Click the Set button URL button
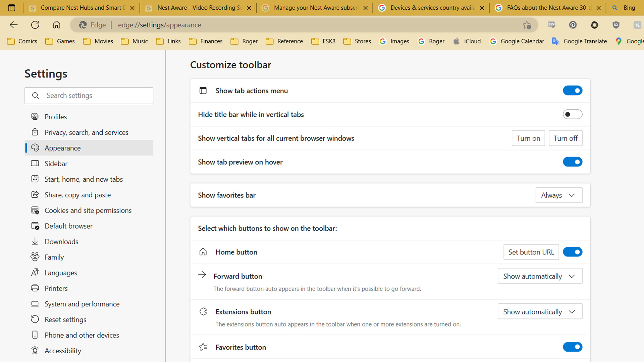Image resolution: width=644 pixels, height=362 pixels. point(531,252)
